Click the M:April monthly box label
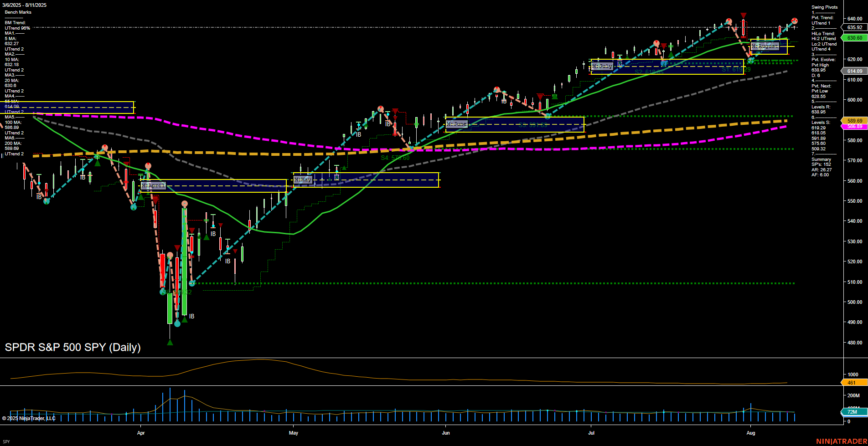The height and width of the screenshot is (446, 868). [153, 186]
